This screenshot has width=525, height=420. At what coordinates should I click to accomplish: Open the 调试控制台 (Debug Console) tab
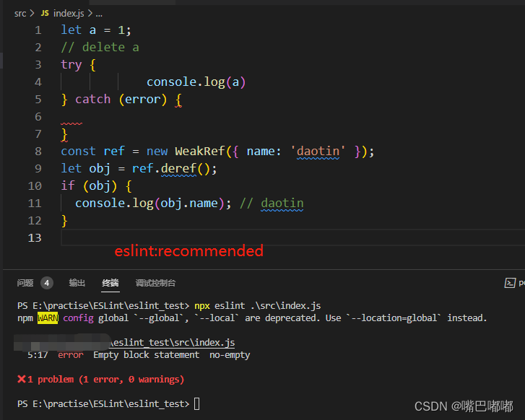coord(155,283)
